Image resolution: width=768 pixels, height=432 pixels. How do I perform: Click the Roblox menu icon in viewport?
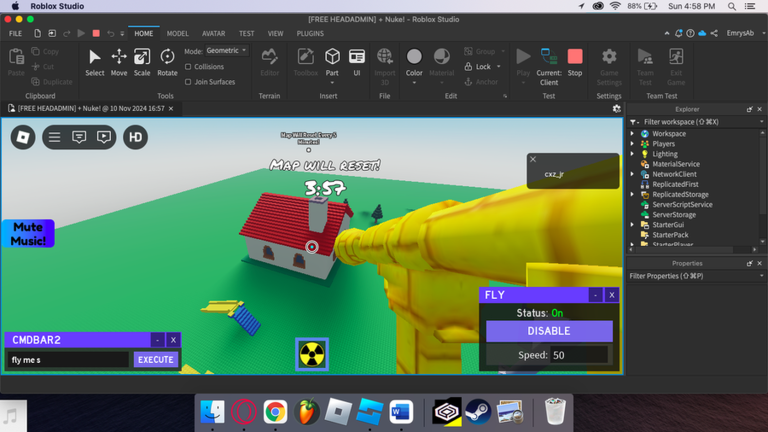pos(23,137)
